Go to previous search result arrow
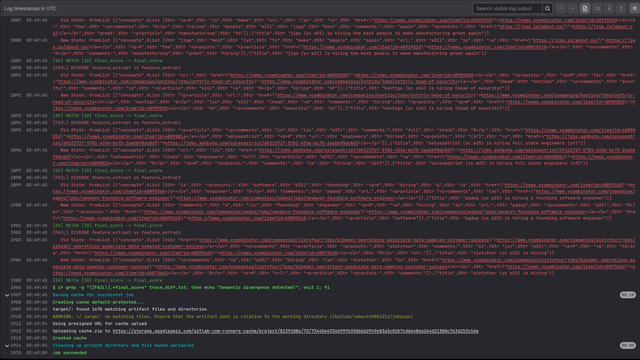Viewport: 640px width, 360px height. [561, 9]
